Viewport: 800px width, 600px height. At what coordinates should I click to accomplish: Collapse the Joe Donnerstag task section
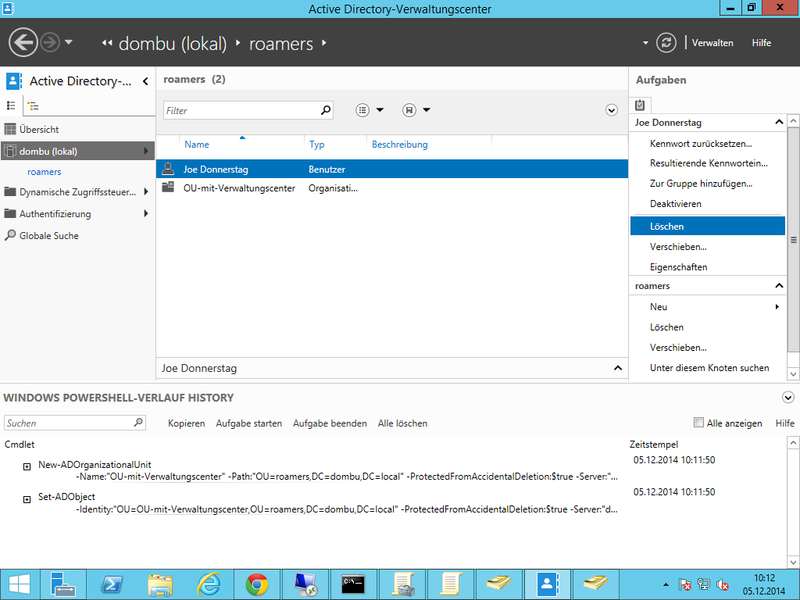(779, 122)
